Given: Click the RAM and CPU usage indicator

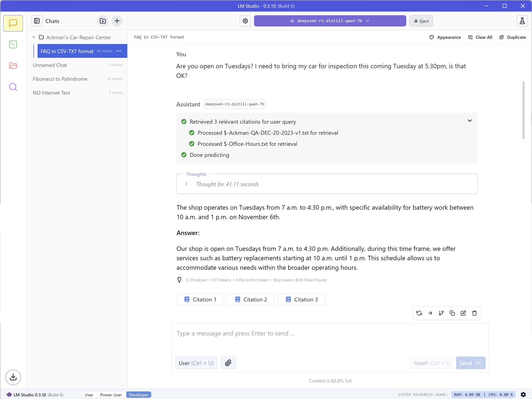Looking at the screenshot, I should 483,394.
